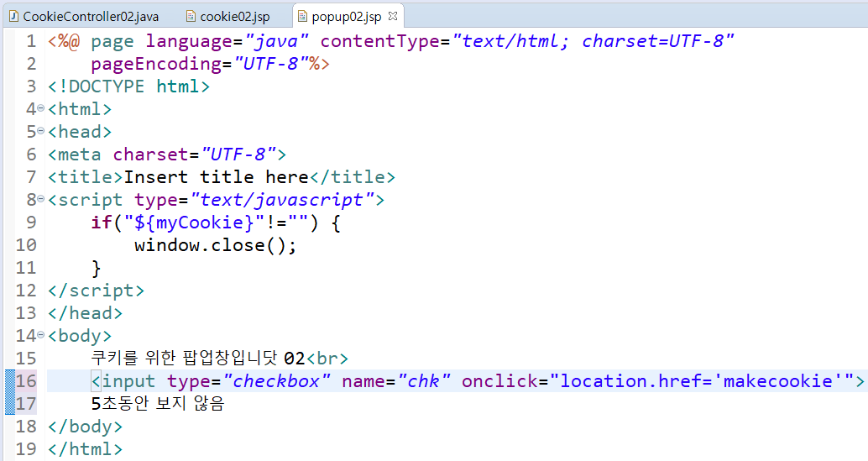
Task: Close the popup02.jsp editor tab
Action: point(393,16)
